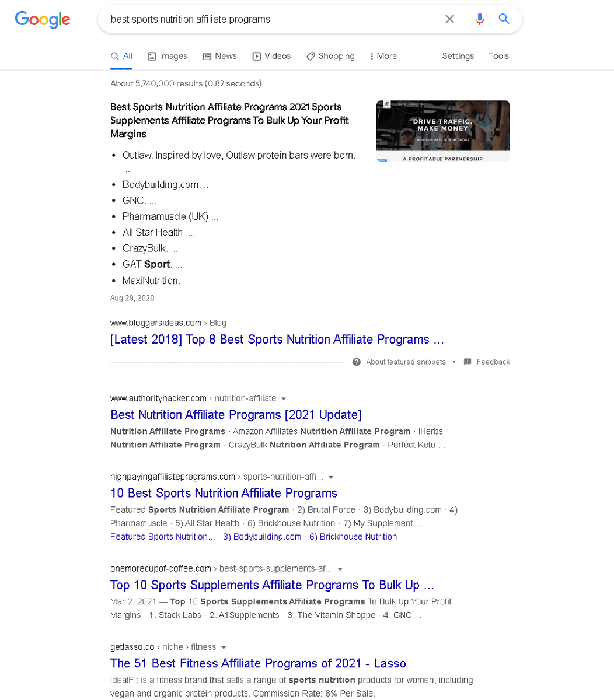Clear the search query with the X icon
Screen dimensions: 614x700
[x=449, y=19]
